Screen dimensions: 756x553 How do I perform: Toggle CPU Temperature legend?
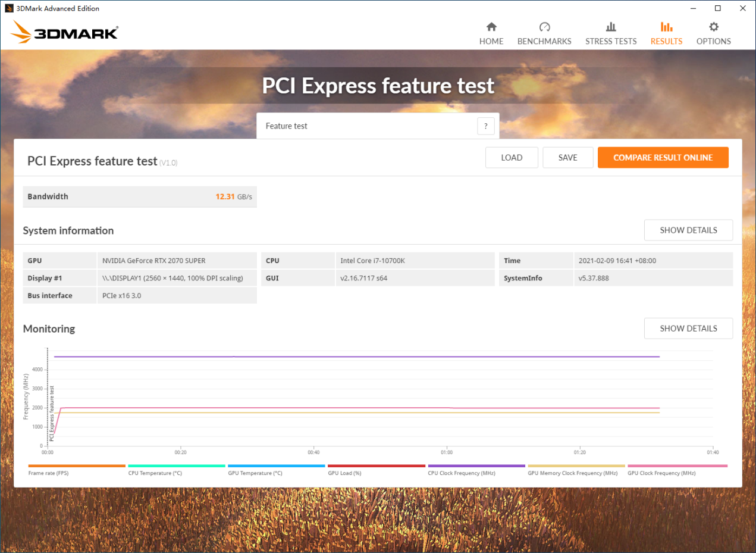[x=177, y=470]
